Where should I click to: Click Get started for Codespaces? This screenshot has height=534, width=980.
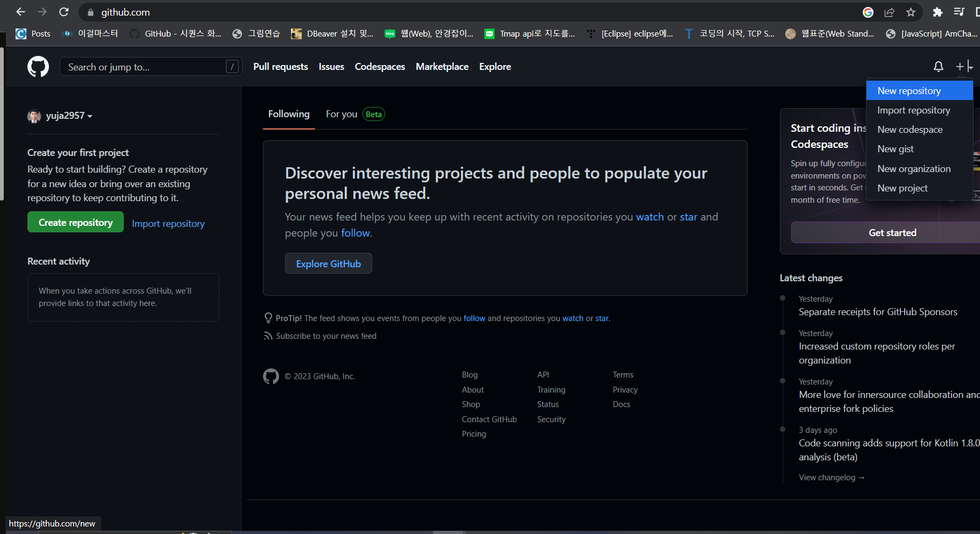(x=885, y=232)
